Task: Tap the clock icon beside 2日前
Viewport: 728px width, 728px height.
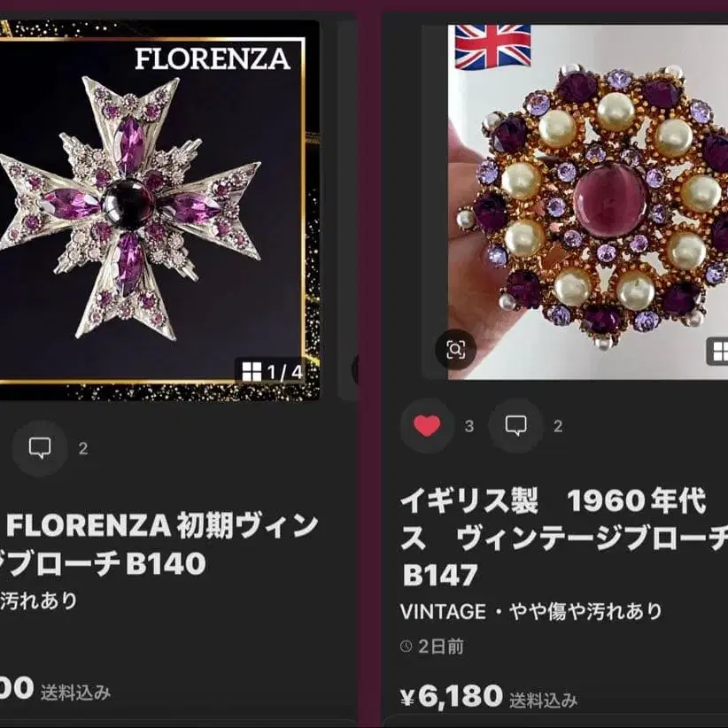Action: point(407,647)
